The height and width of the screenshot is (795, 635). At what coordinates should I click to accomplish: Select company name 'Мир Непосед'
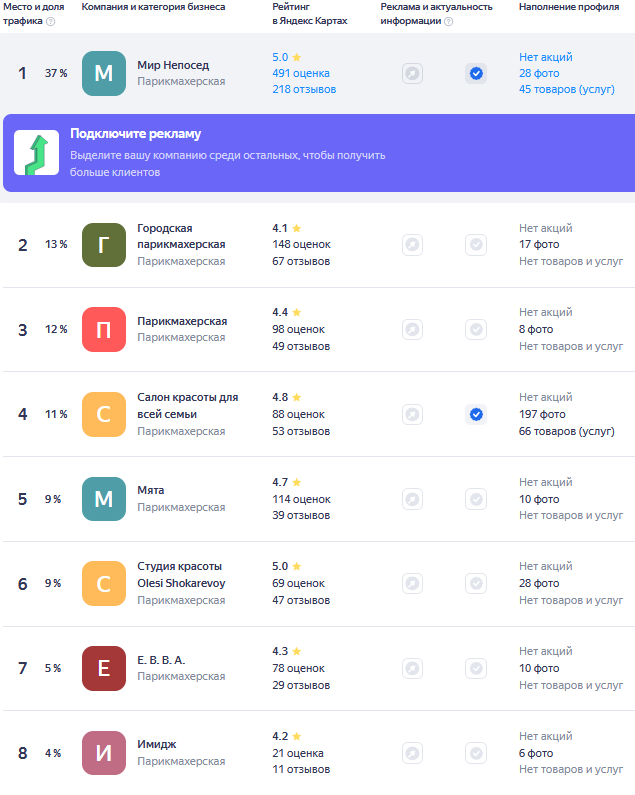click(x=173, y=65)
